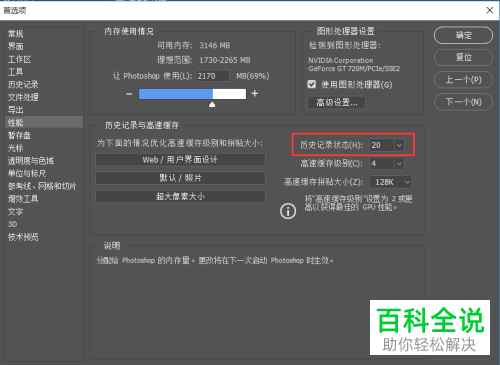Viewport: 500px width, 365px height.
Task: Click the memory field showing 2170
Action: [x=213, y=76]
